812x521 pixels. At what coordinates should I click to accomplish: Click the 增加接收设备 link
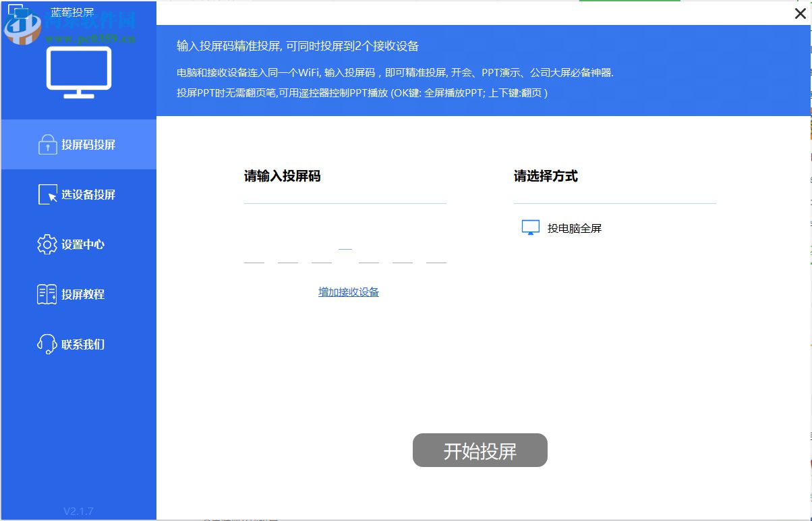pyautogui.click(x=348, y=292)
